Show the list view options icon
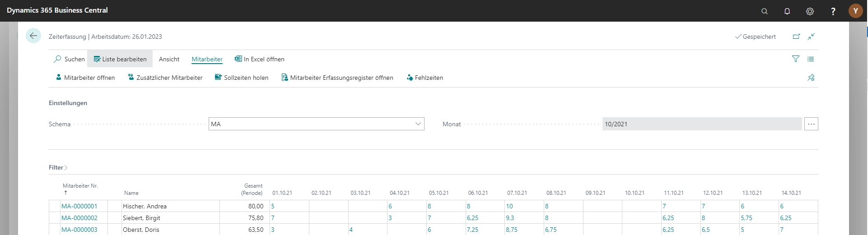 [811, 59]
